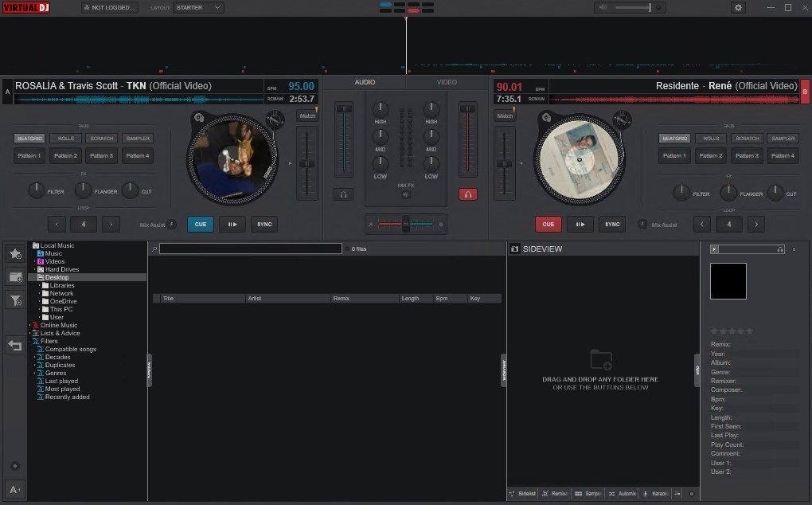
Task: Expand Genres filter node
Action: point(35,373)
